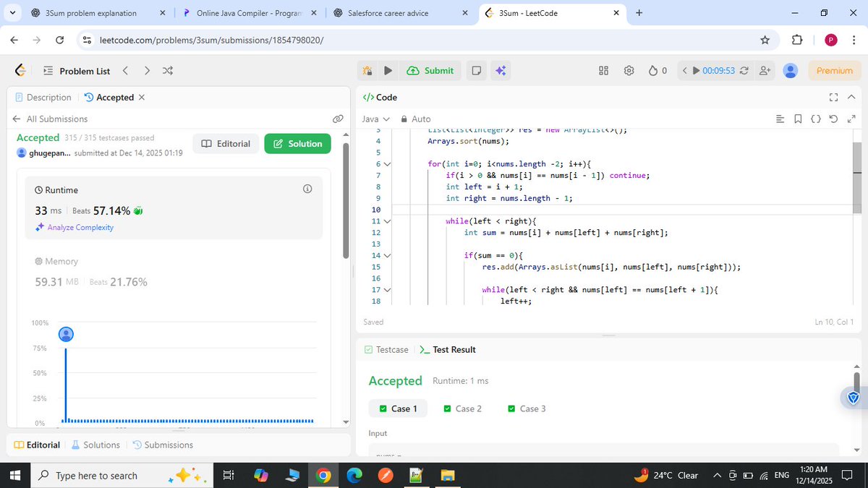Open LeetCode settings gear icon
The image size is (868, 488).
[629, 70]
